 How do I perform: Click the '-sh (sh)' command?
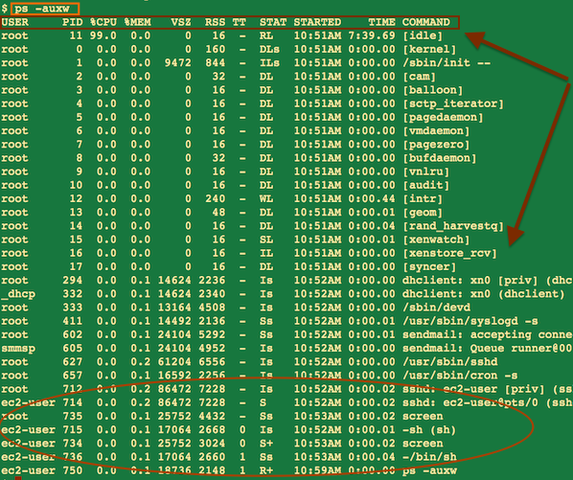click(x=429, y=430)
